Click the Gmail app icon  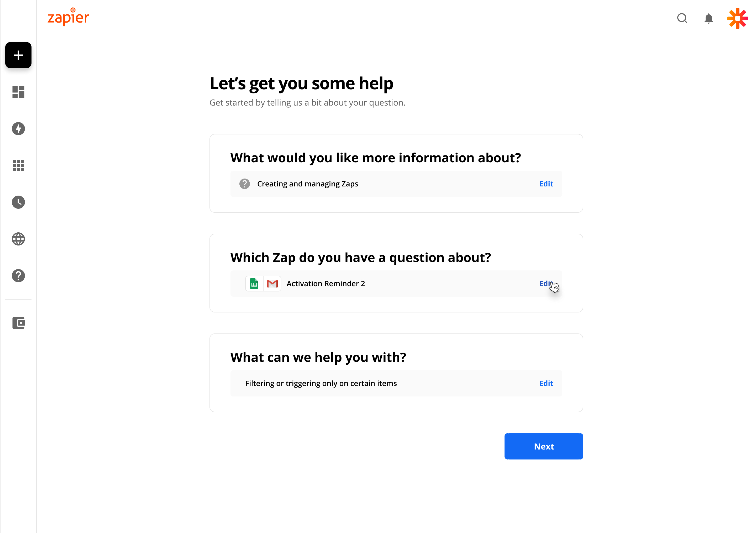click(x=273, y=283)
